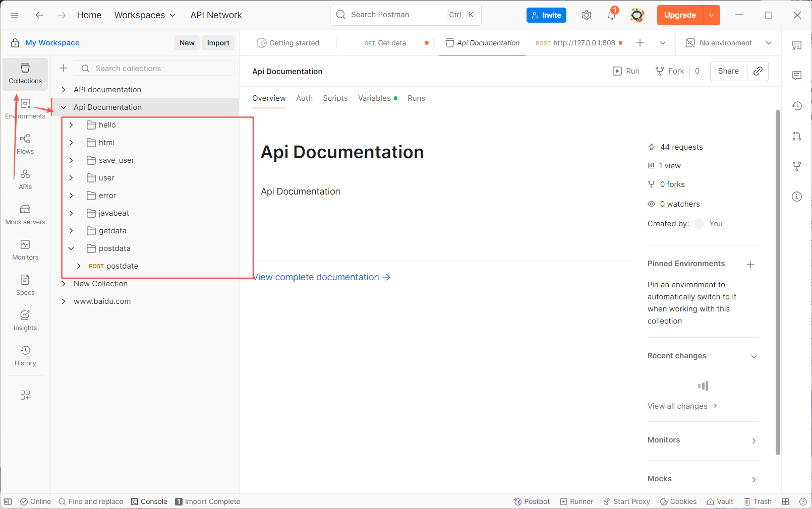Open the Monitors sidebar panel

[25, 250]
